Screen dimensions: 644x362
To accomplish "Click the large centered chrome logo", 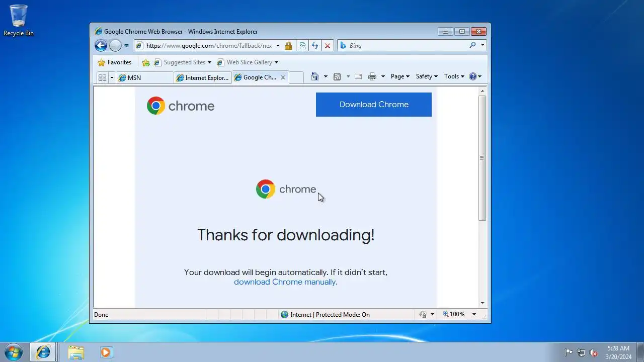I will (286, 189).
